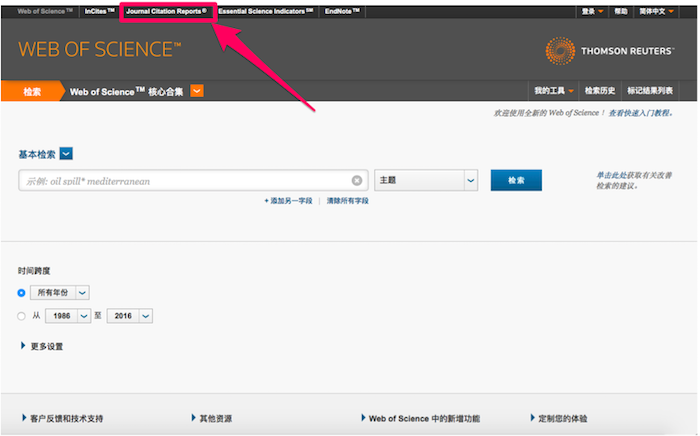The height and width of the screenshot is (436, 700).
Task: Open Journal Citation Reports tab
Action: pos(166,11)
